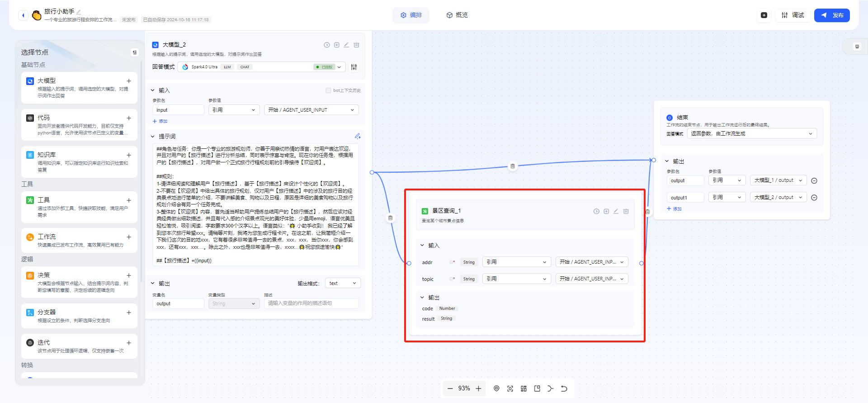The image size is (868, 403).
Task: Click 添加 under 结束 output parameters
Action: 674,209
